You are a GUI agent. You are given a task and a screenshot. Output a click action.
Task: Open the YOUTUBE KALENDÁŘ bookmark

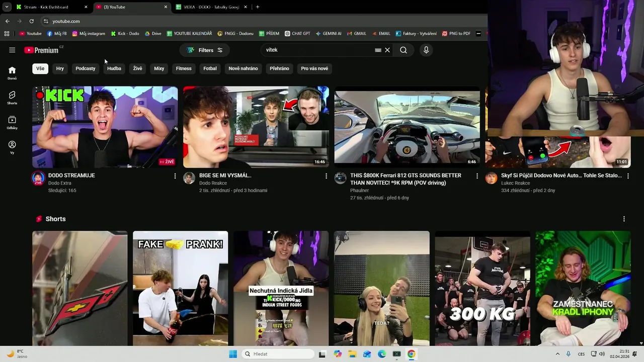[x=189, y=34]
